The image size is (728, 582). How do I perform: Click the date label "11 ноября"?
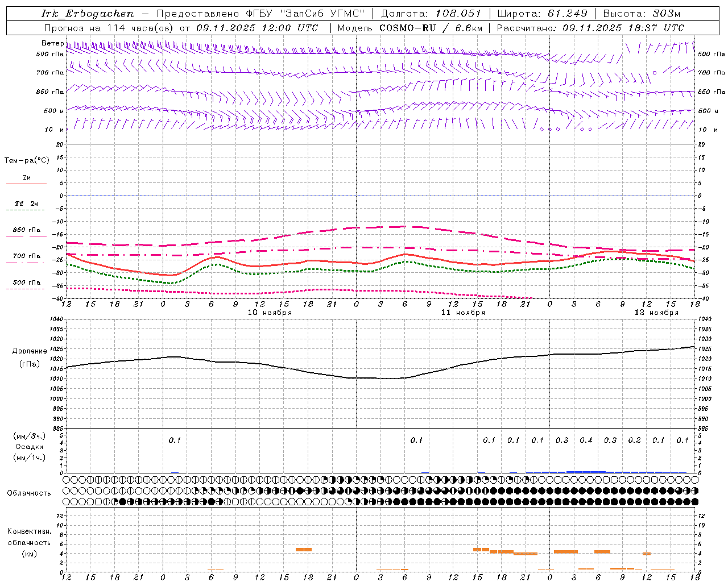coord(463,313)
